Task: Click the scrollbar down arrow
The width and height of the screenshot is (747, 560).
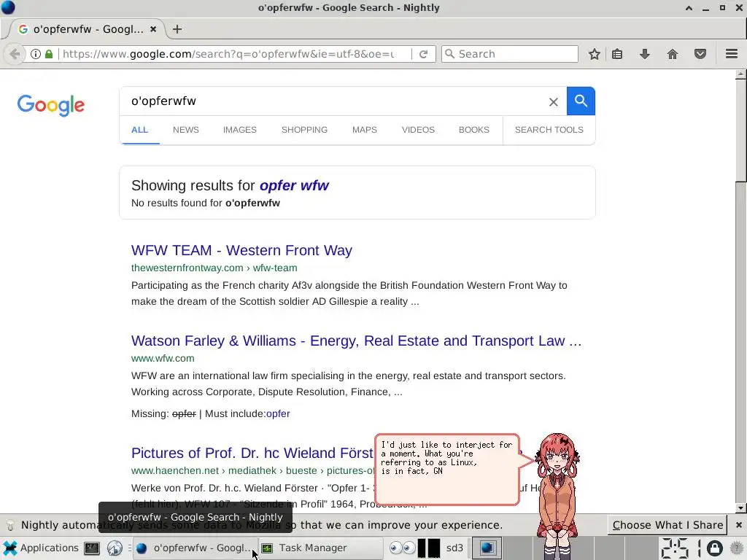Action: point(741,508)
